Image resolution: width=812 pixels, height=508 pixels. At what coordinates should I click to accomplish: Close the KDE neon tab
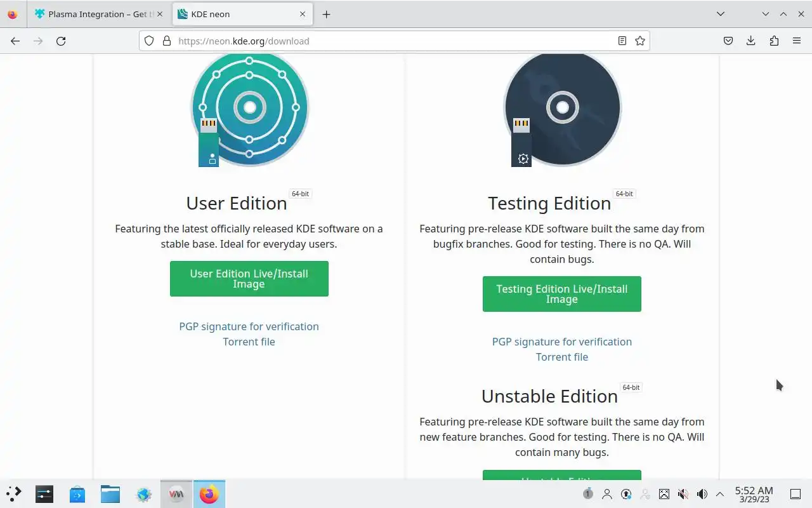(303, 14)
